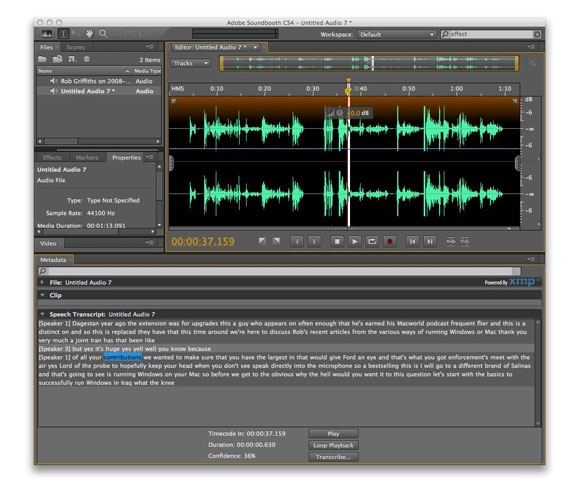Click the equalize volume levels icon
The image size is (586, 494).
tap(465, 241)
